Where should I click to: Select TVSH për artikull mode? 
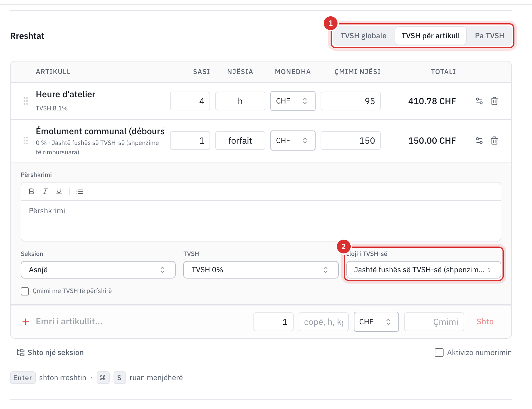click(431, 36)
